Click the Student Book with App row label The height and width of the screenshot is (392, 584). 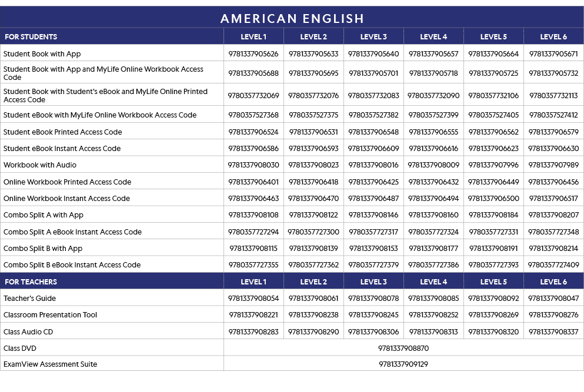42,54
